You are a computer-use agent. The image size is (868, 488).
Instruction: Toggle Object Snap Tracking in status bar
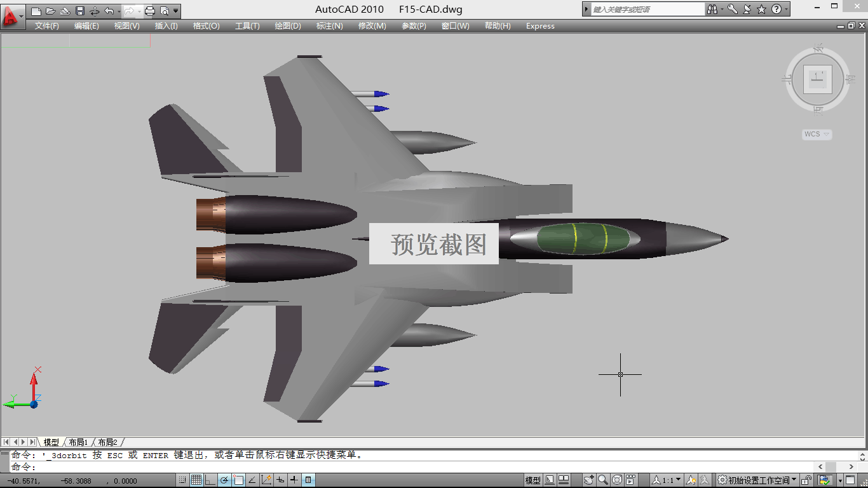coord(252,480)
